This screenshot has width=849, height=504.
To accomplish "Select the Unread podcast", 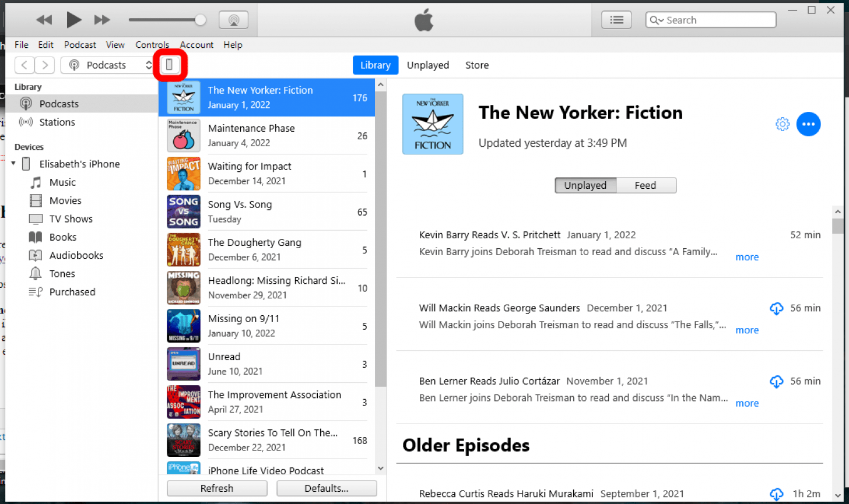I will (x=266, y=364).
